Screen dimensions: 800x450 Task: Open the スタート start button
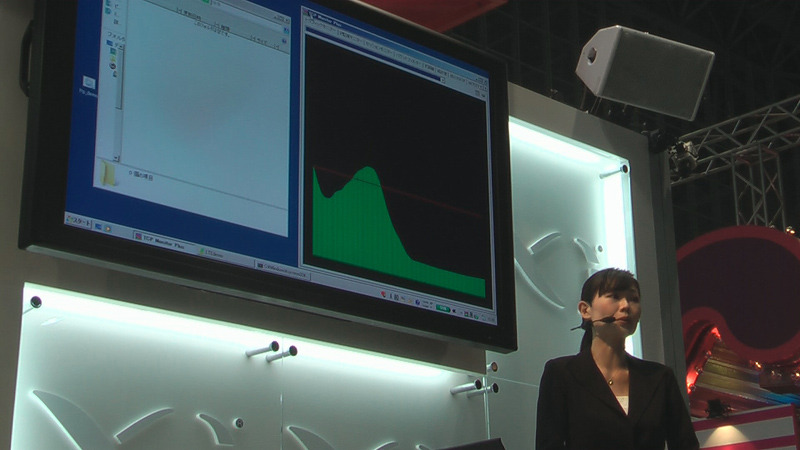[x=79, y=222]
